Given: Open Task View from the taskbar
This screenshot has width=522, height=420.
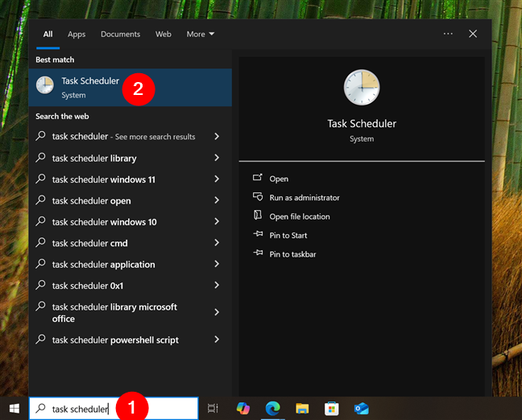Looking at the screenshot, I should [x=213, y=409].
